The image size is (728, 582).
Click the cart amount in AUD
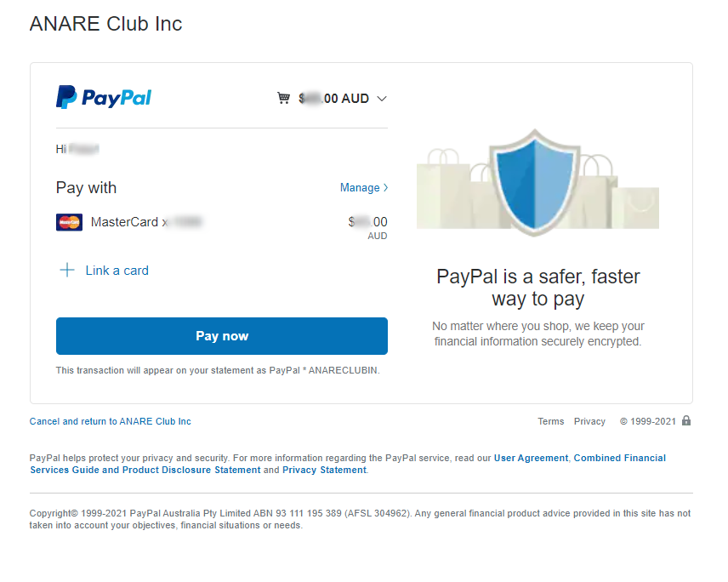point(334,99)
